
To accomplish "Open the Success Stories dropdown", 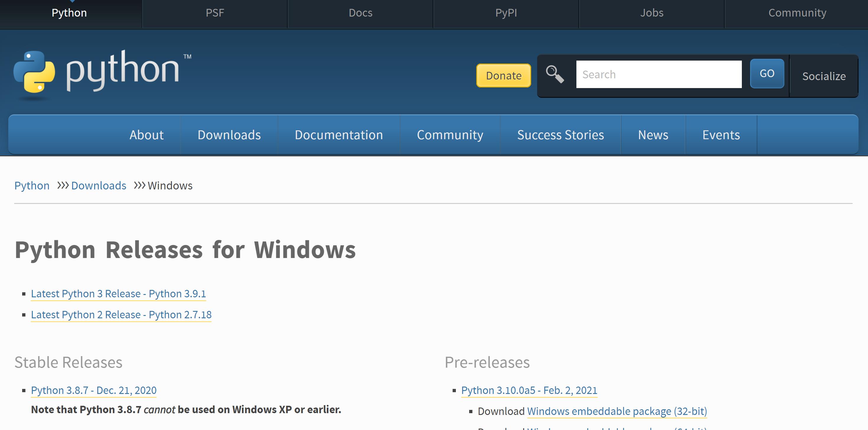I will pyautogui.click(x=560, y=134).
